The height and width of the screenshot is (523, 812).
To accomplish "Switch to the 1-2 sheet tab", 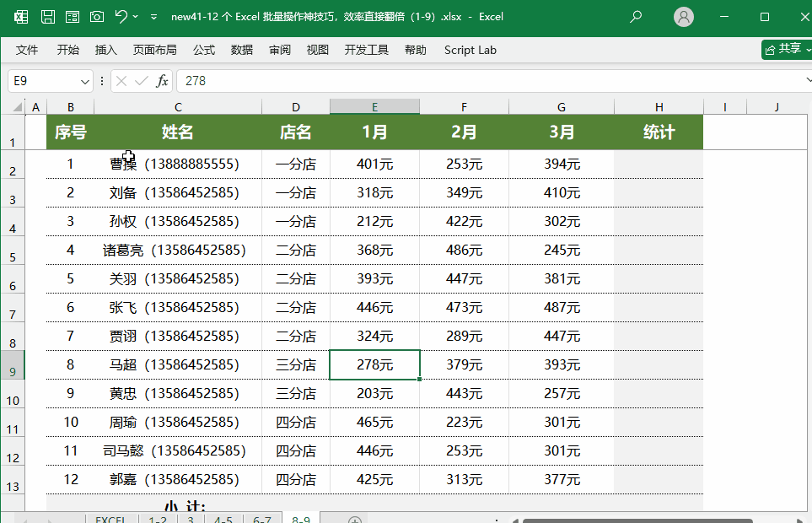I will click(158, 518).
